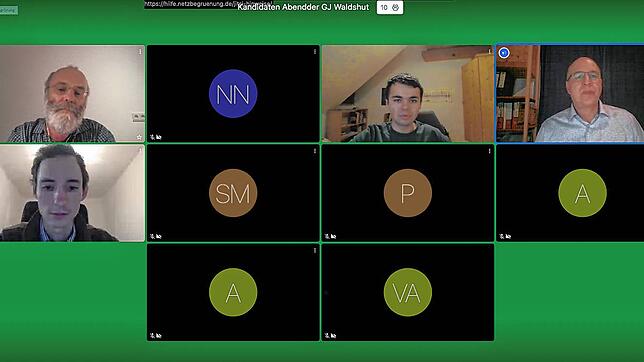Screen dimensions: 644x362
Task: Click the active speaker audio icon on the blue-bordered tile
Action: (x=504, y=53)
